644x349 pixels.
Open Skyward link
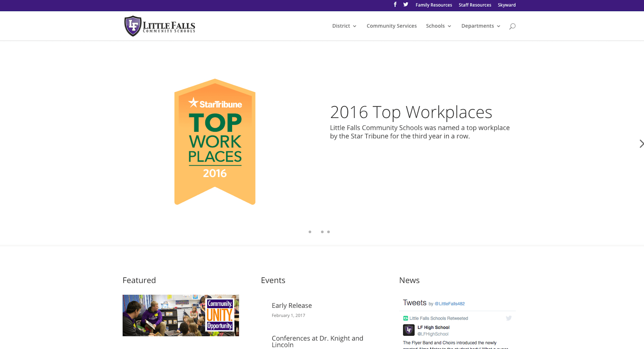(506, 5)
